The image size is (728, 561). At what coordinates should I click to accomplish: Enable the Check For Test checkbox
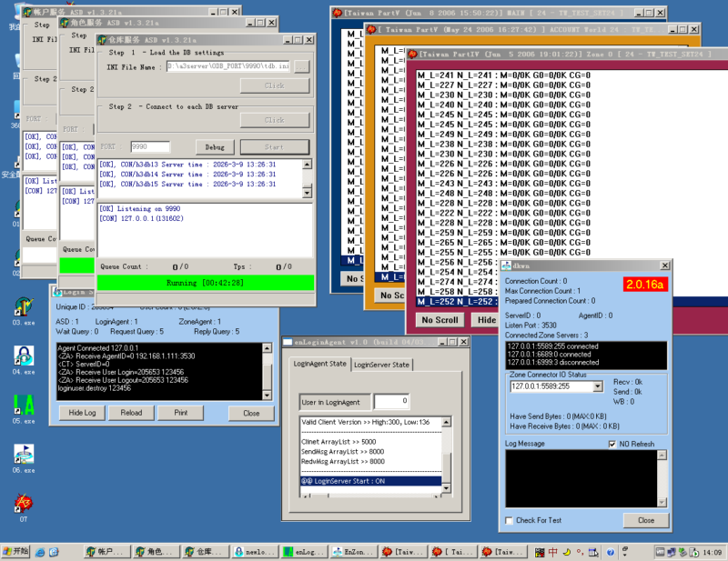(x=508, y=520)
